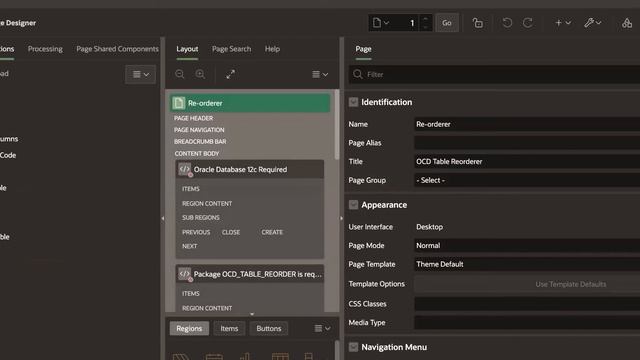Click PREVIOUS position in Oracle region

pos(196,232)
